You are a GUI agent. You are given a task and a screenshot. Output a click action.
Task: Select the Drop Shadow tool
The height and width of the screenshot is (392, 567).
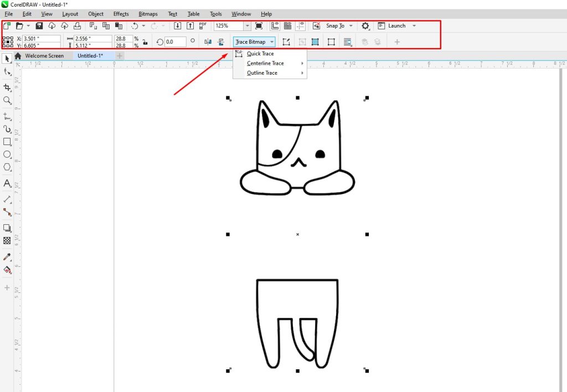7,228
